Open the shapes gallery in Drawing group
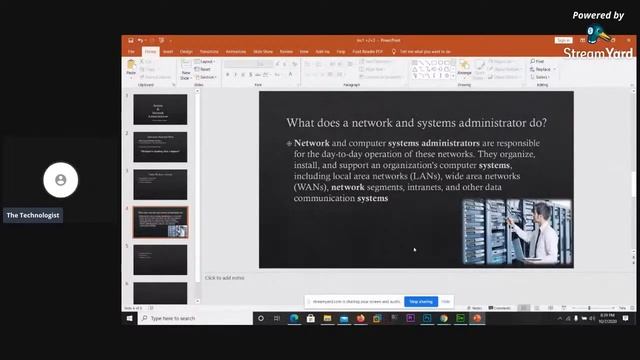This screenshot has width=640, height=360. coord(434,69)
